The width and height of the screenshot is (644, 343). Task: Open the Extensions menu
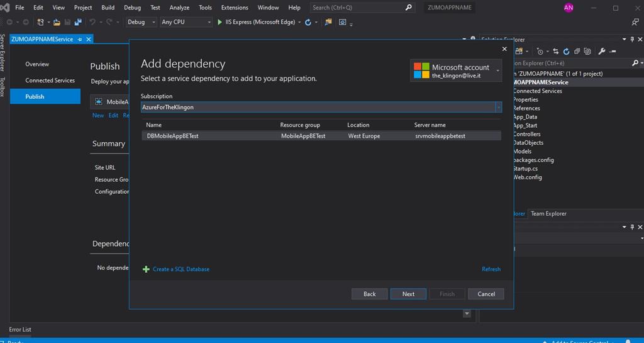point(234,8)
